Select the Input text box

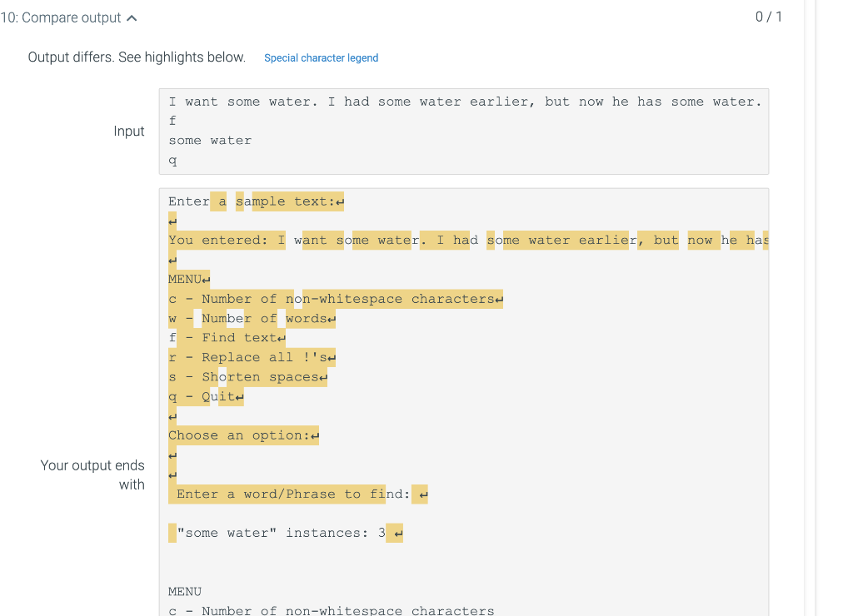[463, 131]
